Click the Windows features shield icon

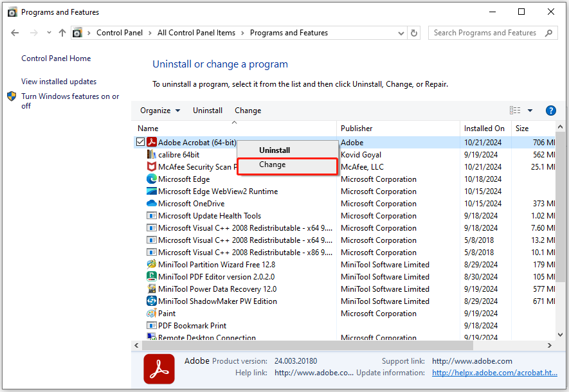pyautogui.click(x=12, y=96)
